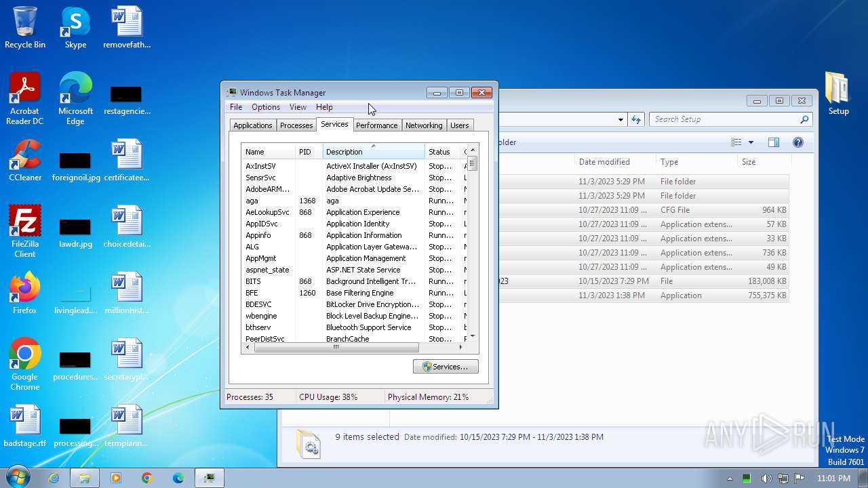Click the volume icon in the system tray
The height and width of the screenshot is (488, 868).
[x=766, y=479]
